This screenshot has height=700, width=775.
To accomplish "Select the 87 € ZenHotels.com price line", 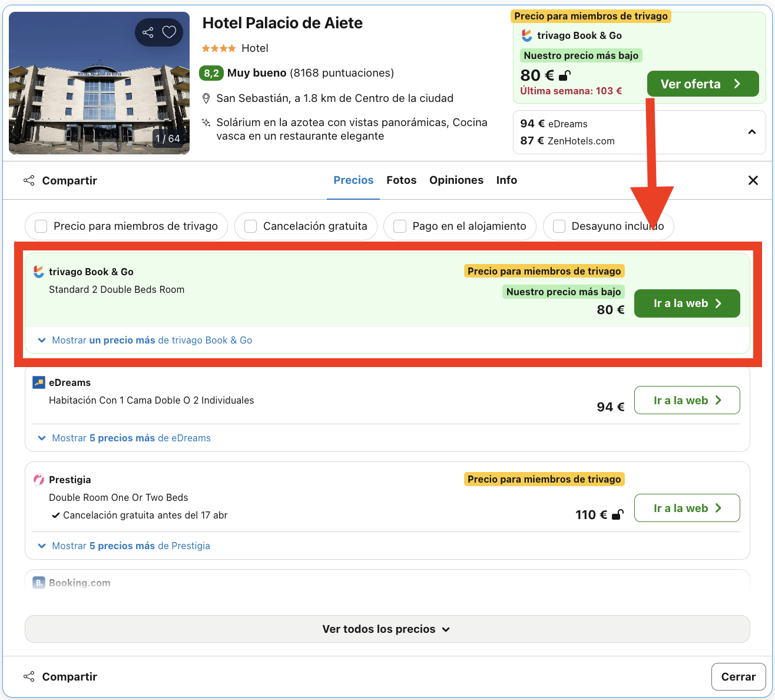I will pyautogui.click(x=568, y=141).
